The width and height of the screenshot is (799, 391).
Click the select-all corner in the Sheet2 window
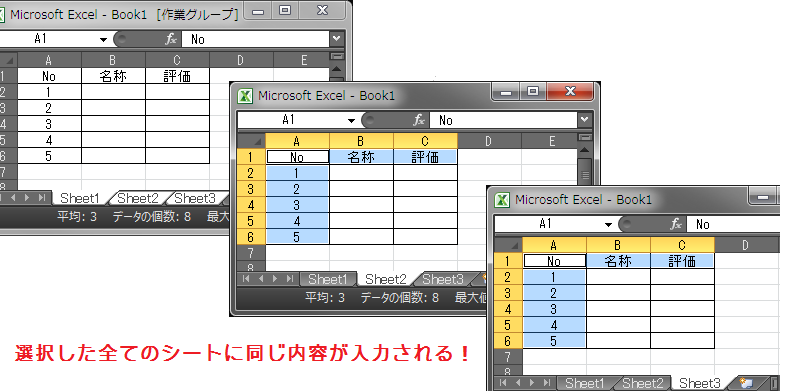[252, 141]
